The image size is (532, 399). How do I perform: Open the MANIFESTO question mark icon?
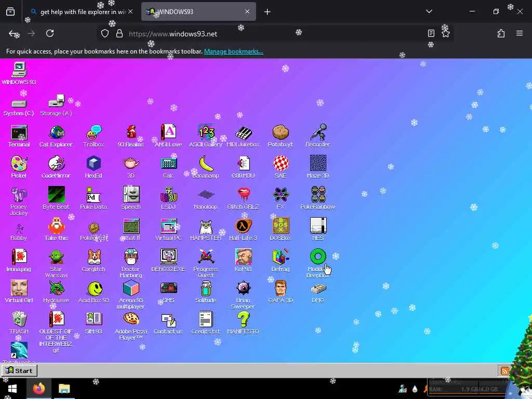(x=243, y=323)
